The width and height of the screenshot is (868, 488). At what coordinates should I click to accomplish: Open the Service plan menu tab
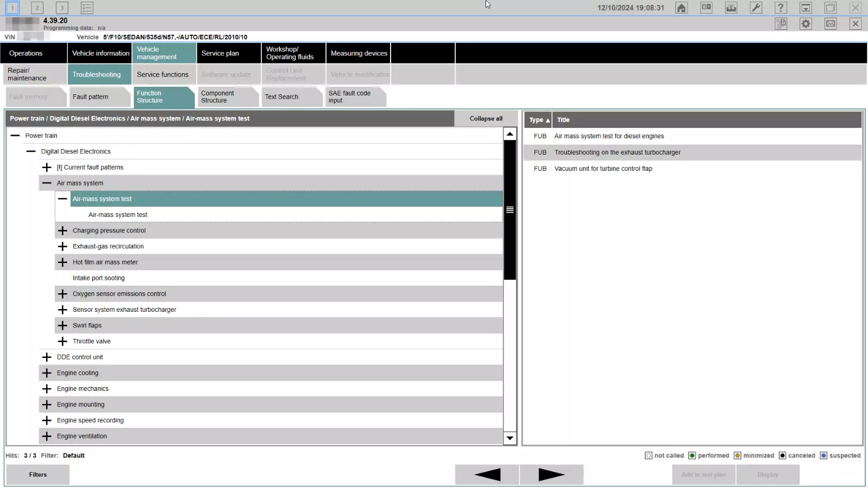click(228, 53)
